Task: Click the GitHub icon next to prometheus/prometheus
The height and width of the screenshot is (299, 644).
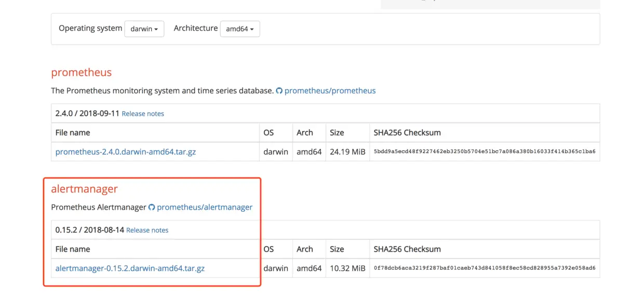Action: tap(279, 91)
